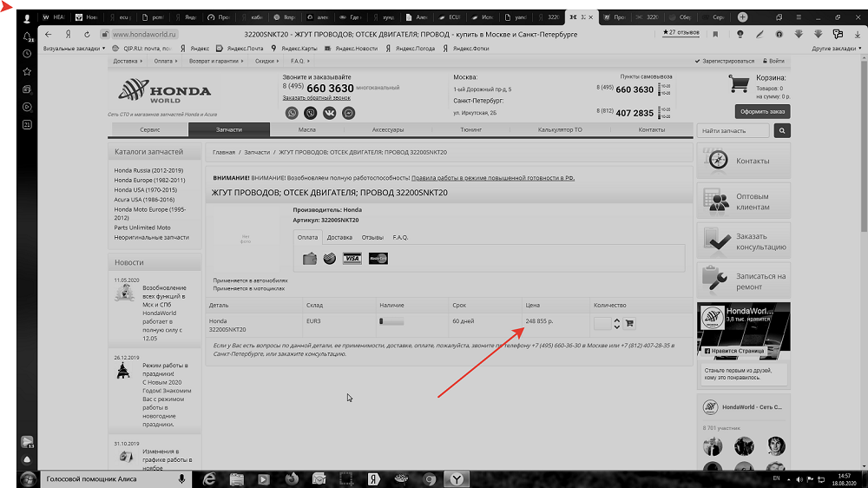The width and height of the screenshot is (868, 488).
Task: Open Калькулятор ТО tab
Action: [560, 129]
